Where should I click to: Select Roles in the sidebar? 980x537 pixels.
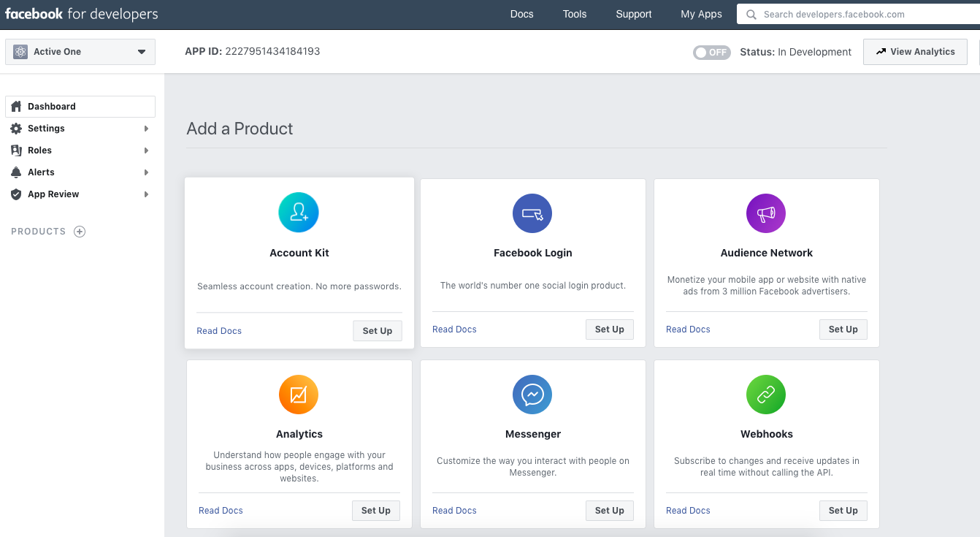tap(80, 151)
